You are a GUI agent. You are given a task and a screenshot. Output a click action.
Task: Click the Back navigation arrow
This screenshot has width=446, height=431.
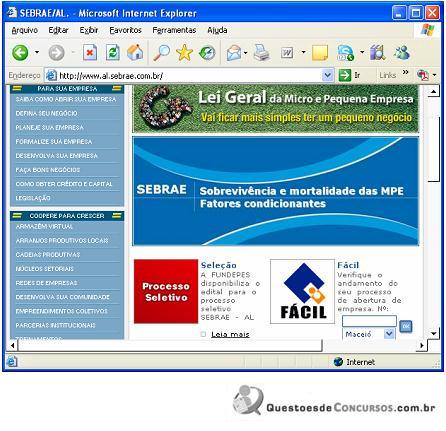coord(20,53)
